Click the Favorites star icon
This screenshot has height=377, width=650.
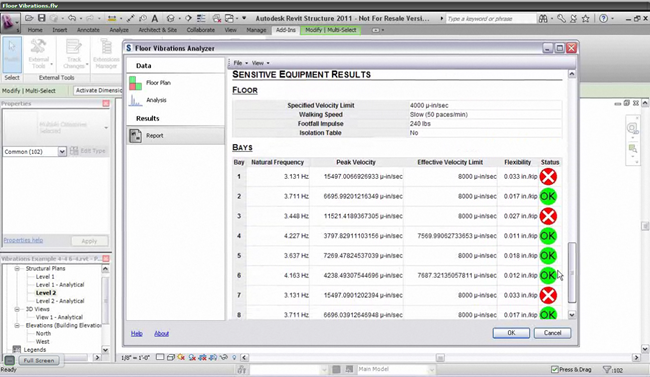pos(585,19)
